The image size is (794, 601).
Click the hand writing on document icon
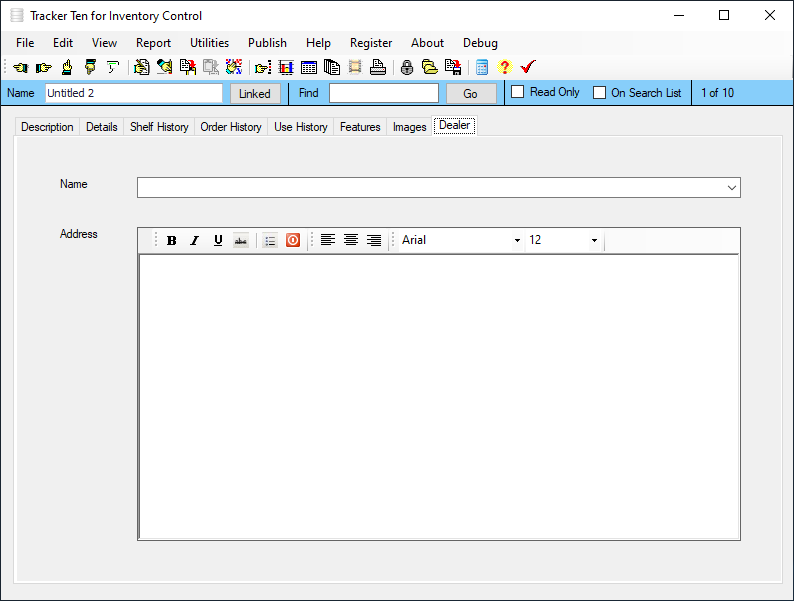141,67
